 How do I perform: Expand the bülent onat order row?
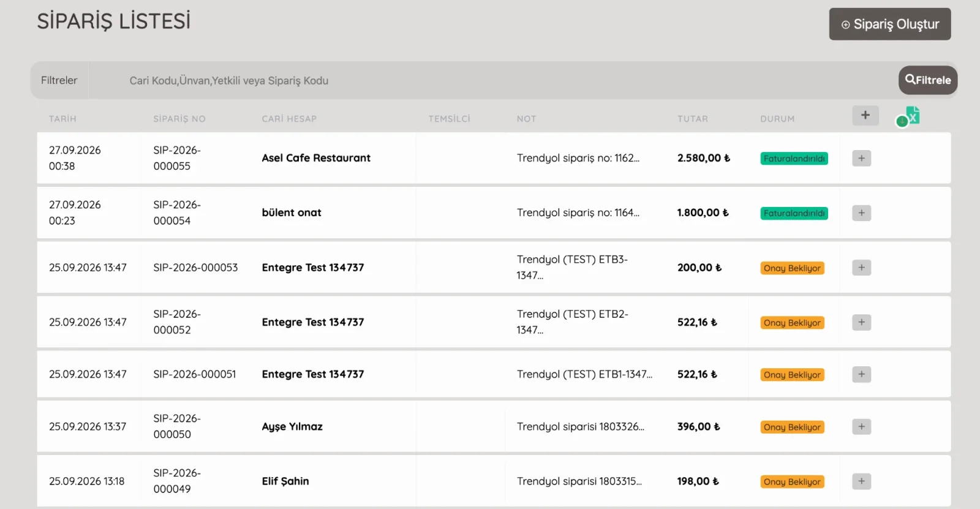[x=861, y=213]
